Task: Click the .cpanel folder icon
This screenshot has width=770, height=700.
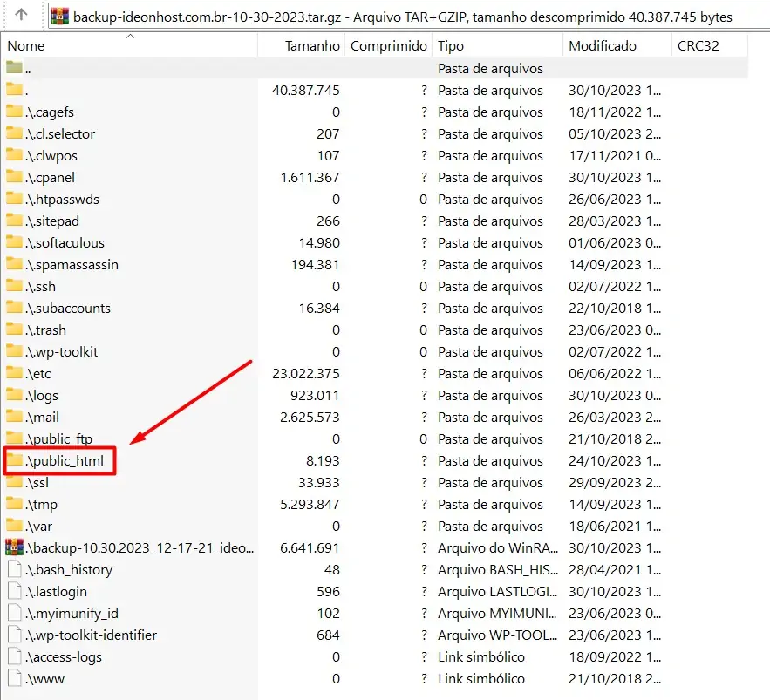Action: tap(14, 177)
